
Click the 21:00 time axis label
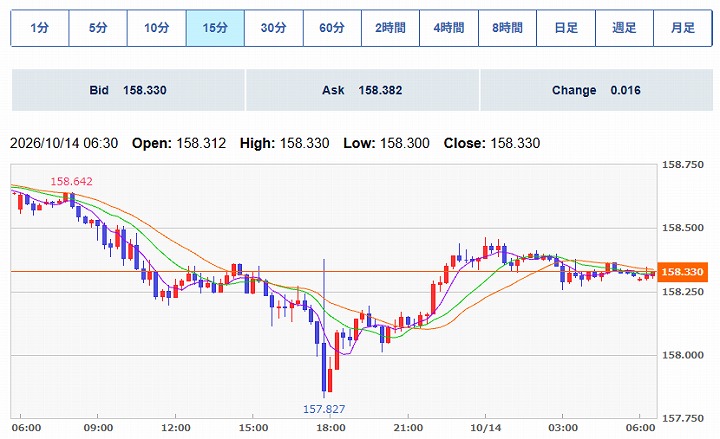408,428
